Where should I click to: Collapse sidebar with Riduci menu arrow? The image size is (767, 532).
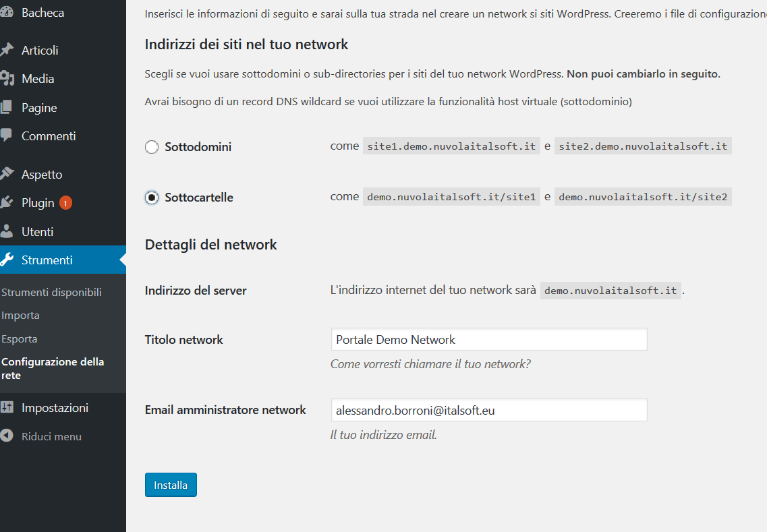[7, 436]
